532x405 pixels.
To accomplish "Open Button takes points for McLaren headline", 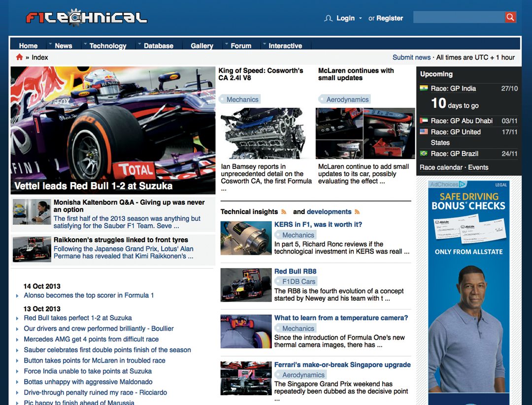I will 94,360.
